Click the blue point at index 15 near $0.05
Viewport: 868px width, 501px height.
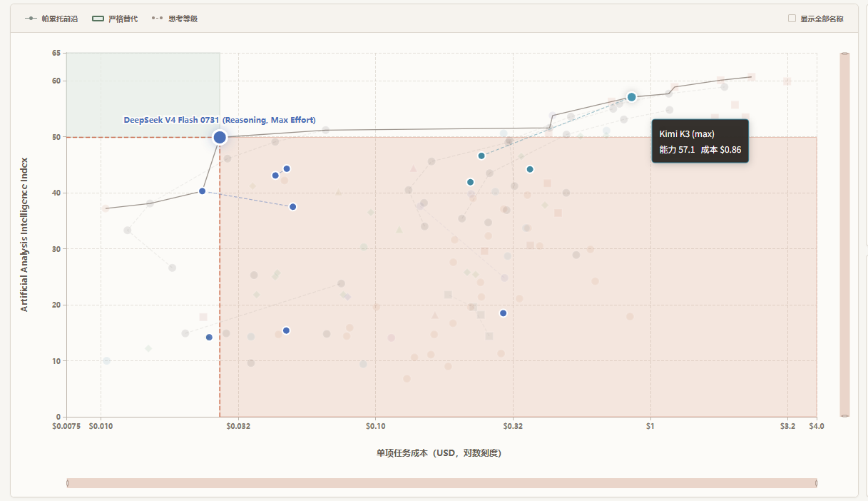(x=286, y=330)
